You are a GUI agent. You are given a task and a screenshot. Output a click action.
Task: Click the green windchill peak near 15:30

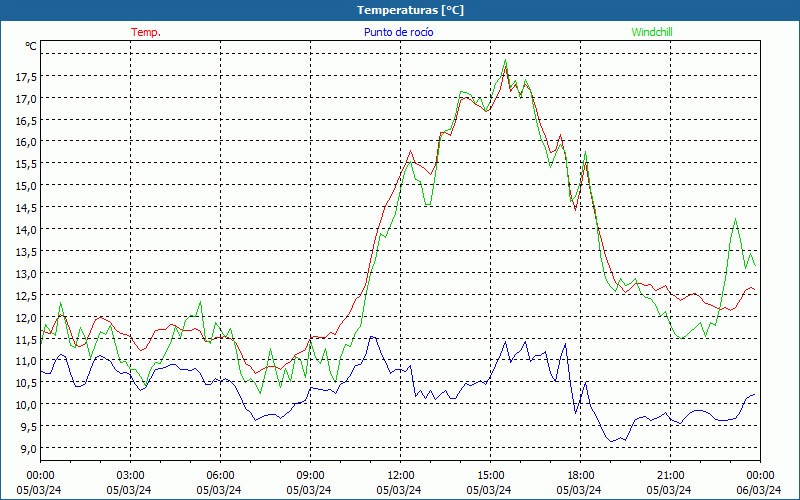pos(506,60)
